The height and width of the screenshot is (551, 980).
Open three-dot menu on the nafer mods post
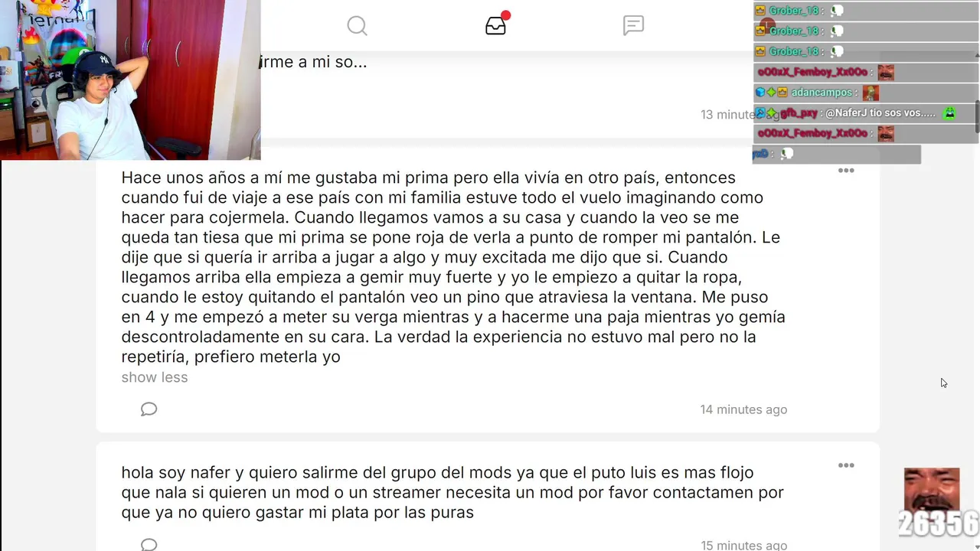click(846, 465)
